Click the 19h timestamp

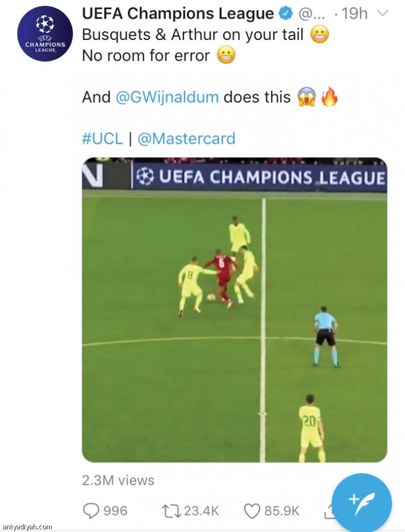354,14
